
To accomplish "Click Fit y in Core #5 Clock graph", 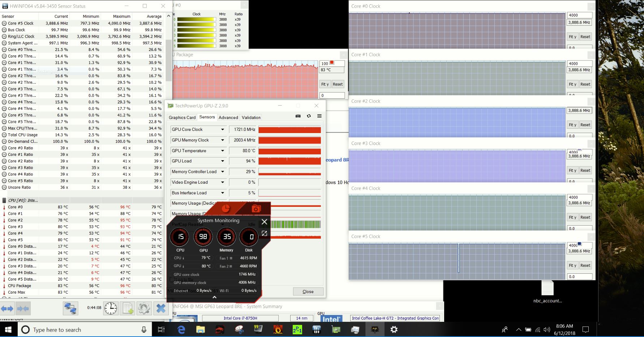I will coord(572,265).
